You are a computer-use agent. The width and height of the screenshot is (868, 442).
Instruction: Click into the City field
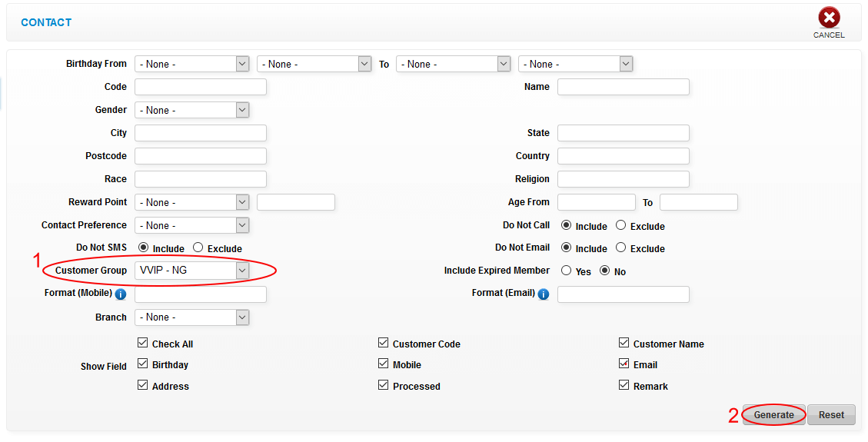[x=201, y=133]
